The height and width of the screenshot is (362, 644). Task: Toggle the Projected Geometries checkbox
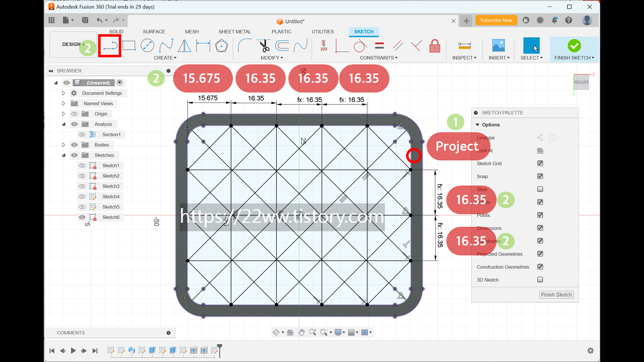[540, 254]
